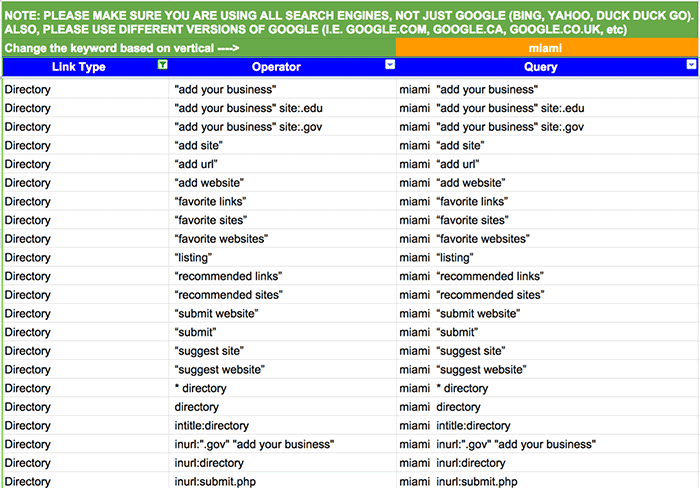700x488 pixels.
Task: Select query cell miami "add your business" site:.edu
Action: tap(547, 108)
